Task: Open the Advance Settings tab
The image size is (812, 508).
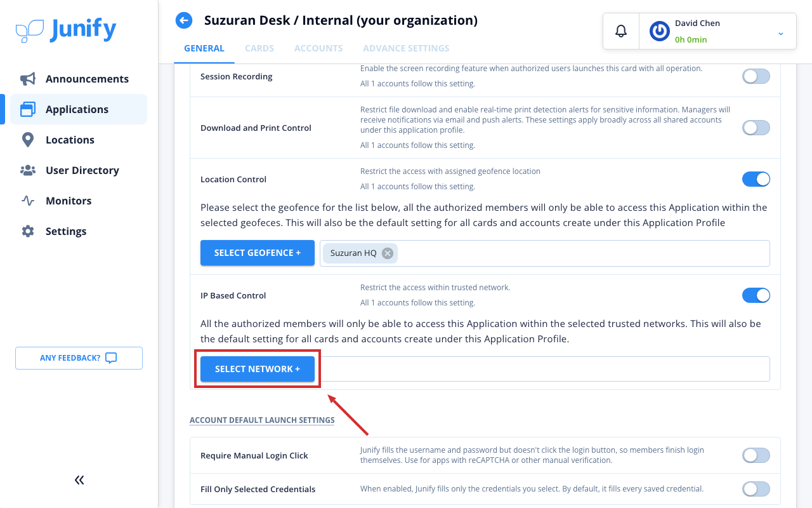Action: (406, 48)
